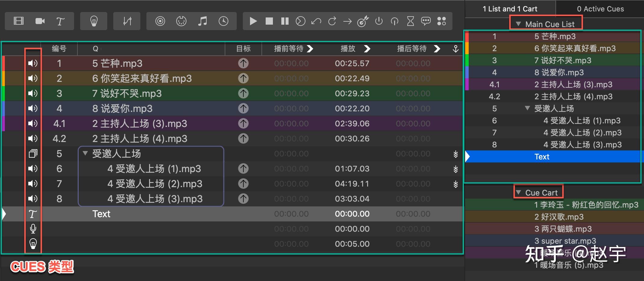Mute the audio cue for 5 芒种.mp3
Image resolution: width=644 pixels, height=281 pixels.
click(33, 63)
